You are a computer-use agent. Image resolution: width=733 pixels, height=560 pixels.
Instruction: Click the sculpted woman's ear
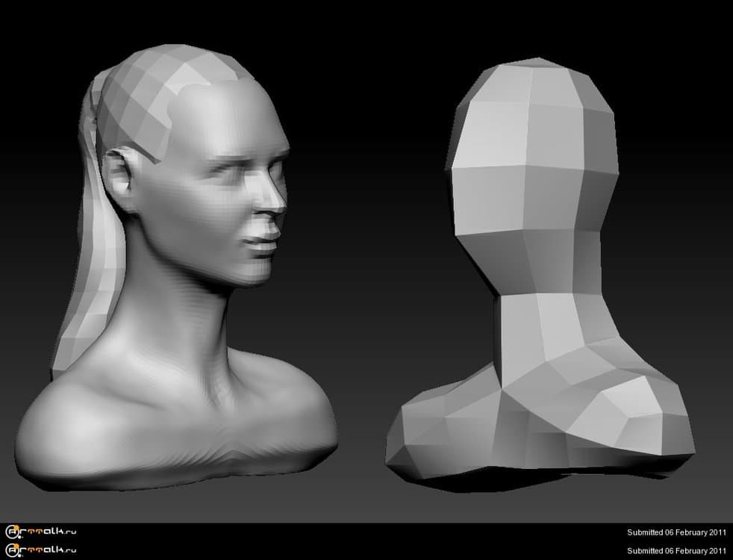pos(119,177)
